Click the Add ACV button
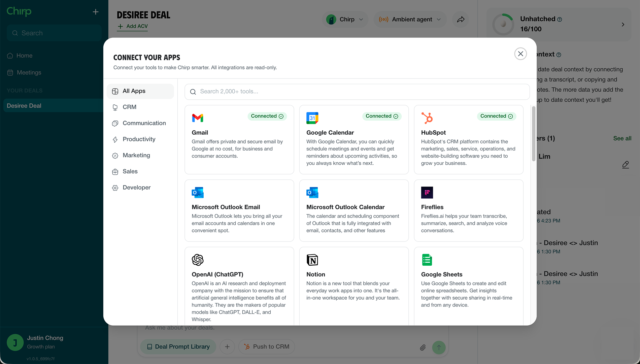 (x=132, y=26)
